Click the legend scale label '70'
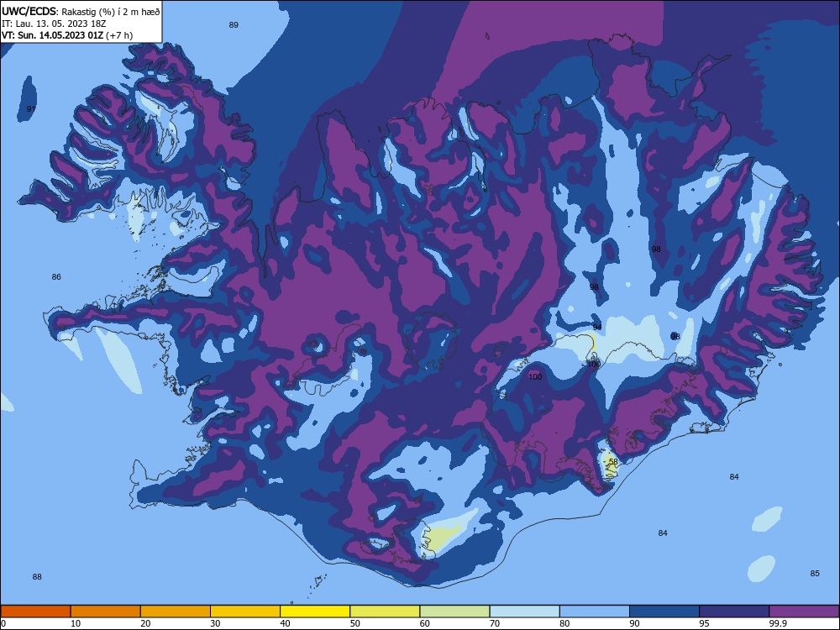The image size is (840, 630). click(495, 623)
